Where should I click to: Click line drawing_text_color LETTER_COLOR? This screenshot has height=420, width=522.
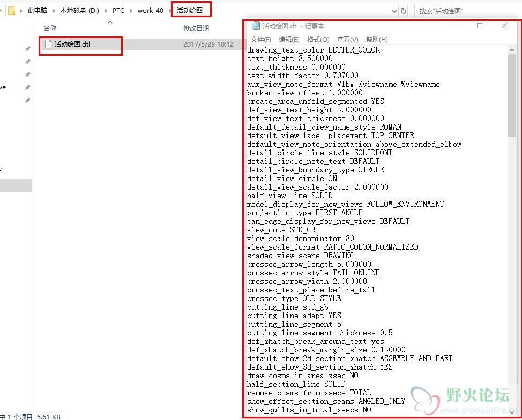pos(314,50)
